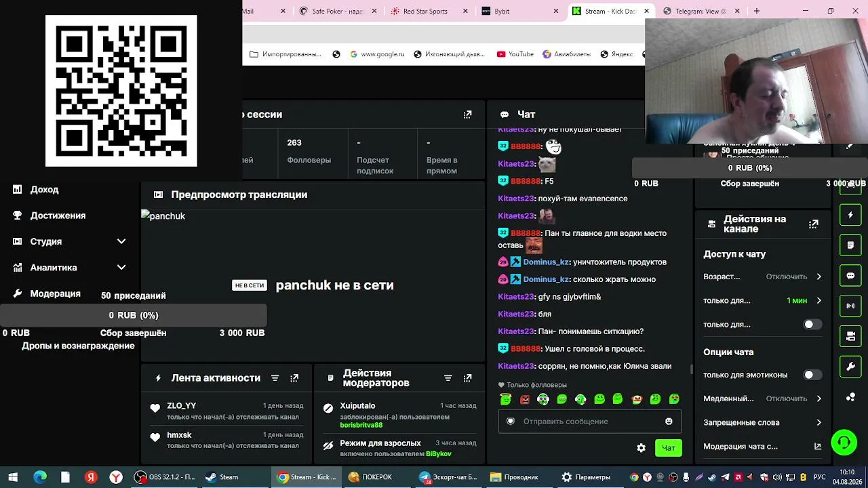This screenshot has height=488, width=868.
Task: Open Доход in the sidebar
Action: coord(45,190)
